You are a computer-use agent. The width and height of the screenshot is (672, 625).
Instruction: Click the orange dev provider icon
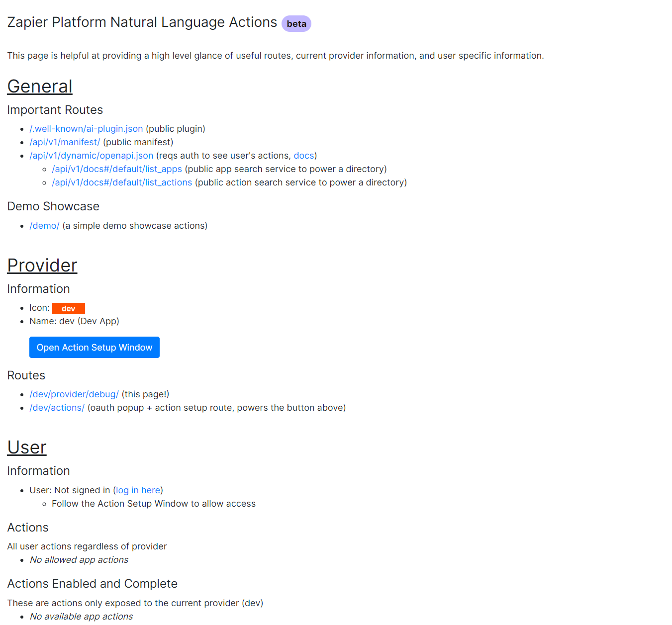(69, 308)
